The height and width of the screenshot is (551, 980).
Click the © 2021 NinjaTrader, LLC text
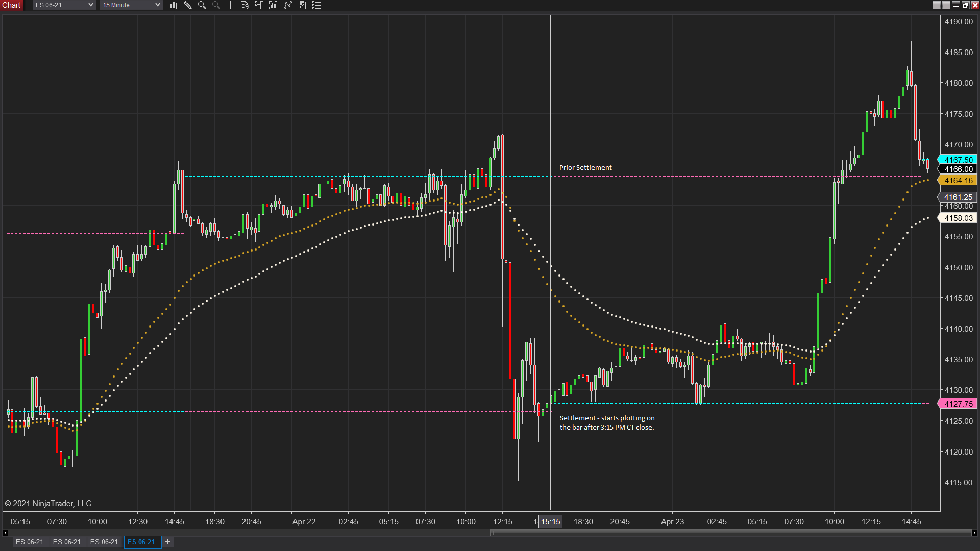click(x=48, y=503)
